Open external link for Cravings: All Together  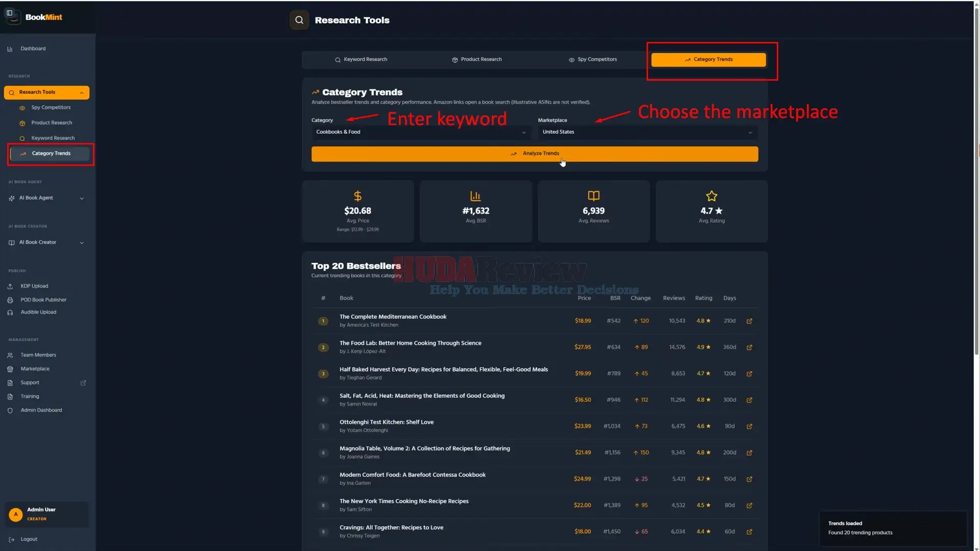[749, 532]
